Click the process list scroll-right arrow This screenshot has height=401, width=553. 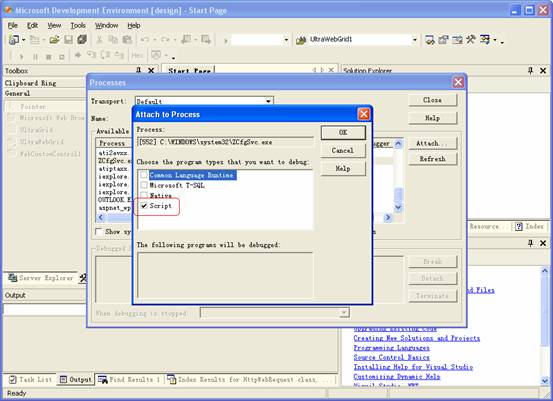[x=388, y=218]
